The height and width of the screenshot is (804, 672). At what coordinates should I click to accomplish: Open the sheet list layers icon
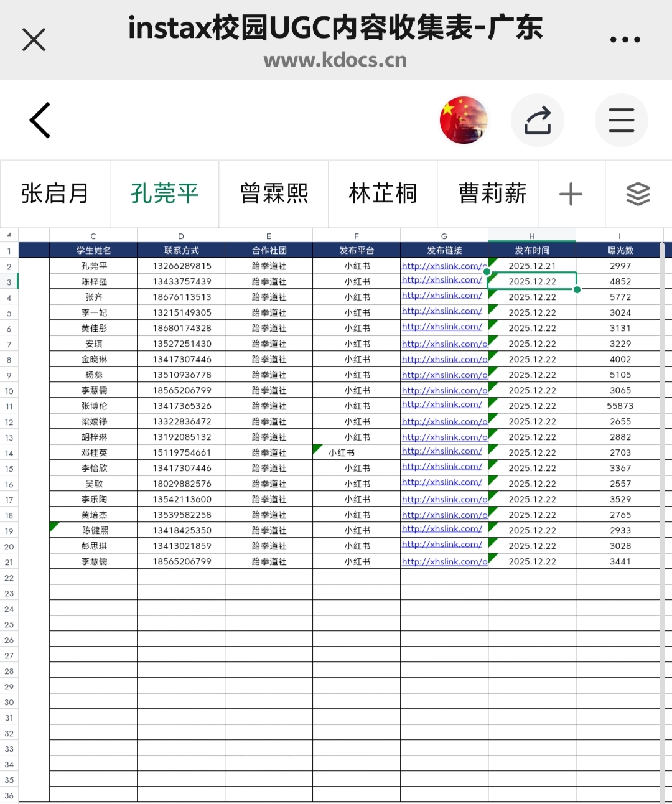point(638,194)
